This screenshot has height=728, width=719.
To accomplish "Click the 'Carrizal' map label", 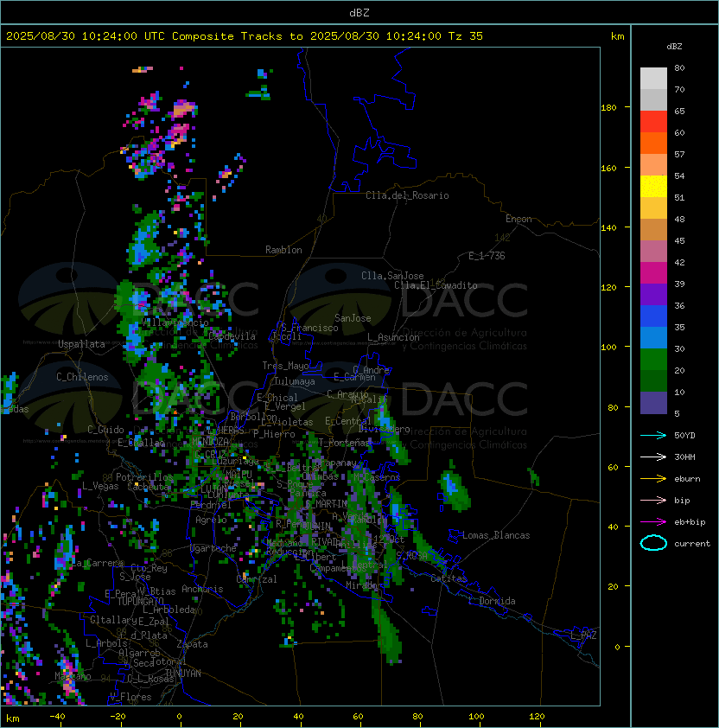I will tap(257, 579).
